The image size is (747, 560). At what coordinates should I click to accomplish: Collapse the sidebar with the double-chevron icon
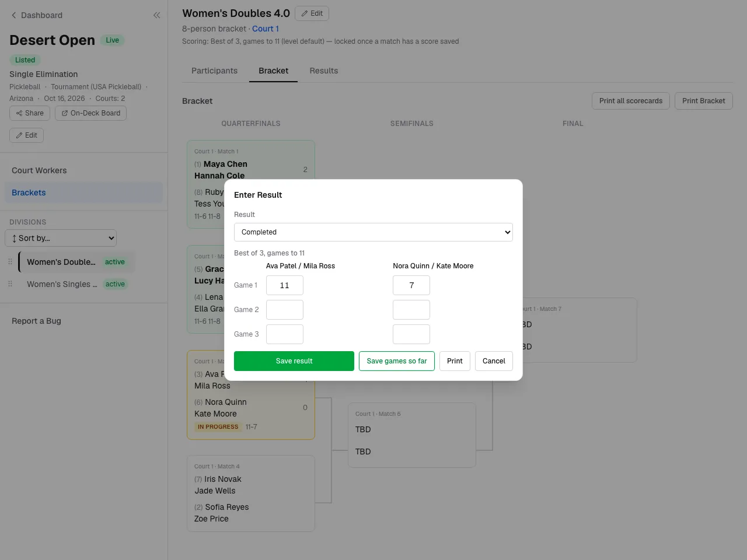click(x=156, y=15)
